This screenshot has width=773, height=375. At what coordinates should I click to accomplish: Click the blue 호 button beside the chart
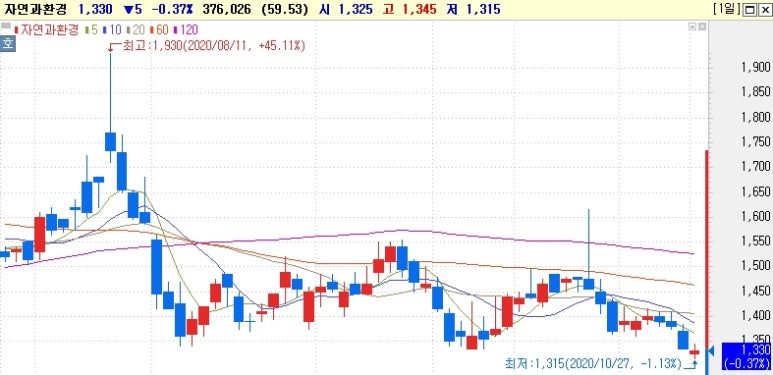(x=8, y=43)
